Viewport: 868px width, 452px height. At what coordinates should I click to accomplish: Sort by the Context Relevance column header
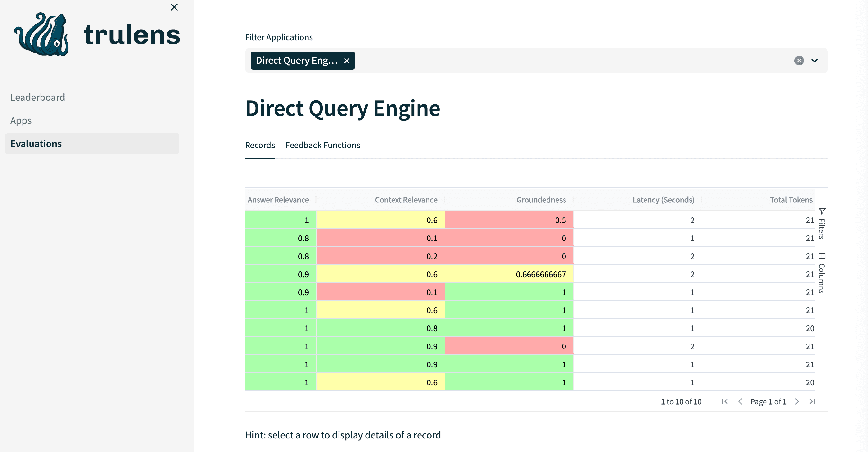pos(406,200)
